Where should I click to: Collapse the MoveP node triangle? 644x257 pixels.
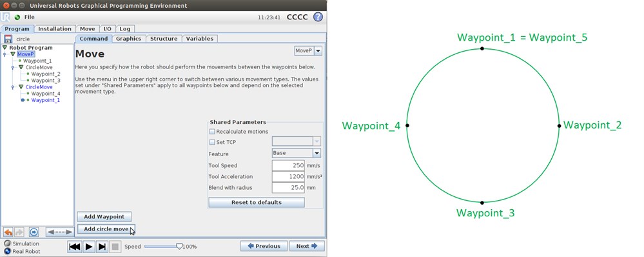point(13,54)
